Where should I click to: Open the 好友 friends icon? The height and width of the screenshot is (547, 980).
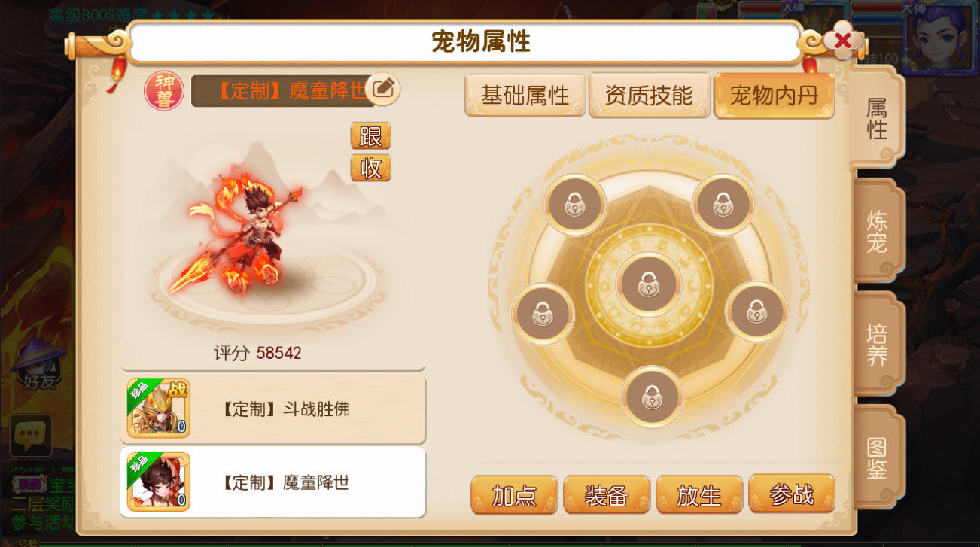click(38, 365)
